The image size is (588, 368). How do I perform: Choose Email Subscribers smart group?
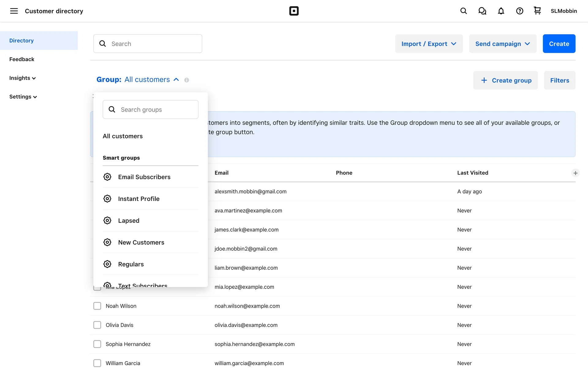point(144,177)
